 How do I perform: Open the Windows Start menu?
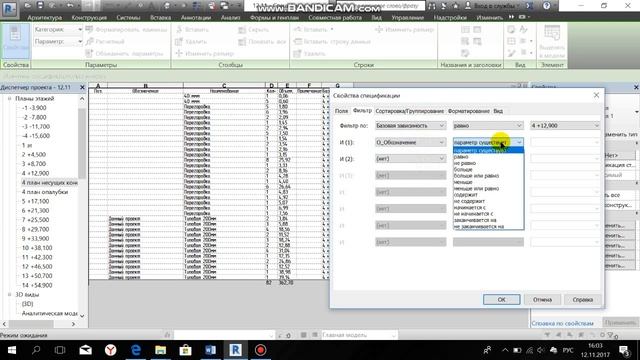tap(11, 350)
